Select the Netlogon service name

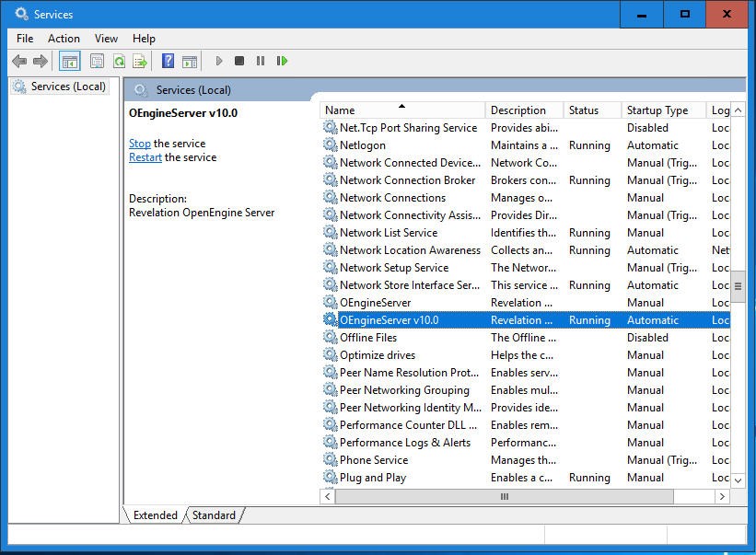pos(363,145)
